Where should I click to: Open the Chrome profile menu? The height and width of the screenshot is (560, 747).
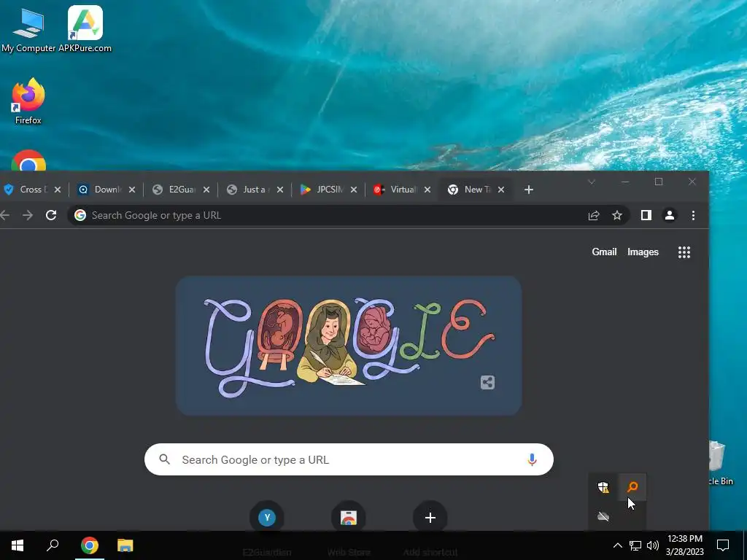pos(670,215)
